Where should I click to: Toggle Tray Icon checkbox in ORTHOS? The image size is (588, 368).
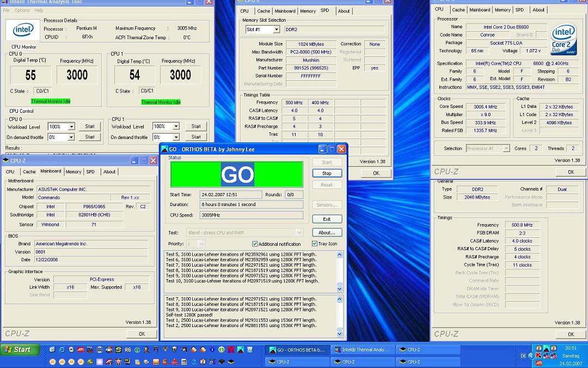(315, 243)
